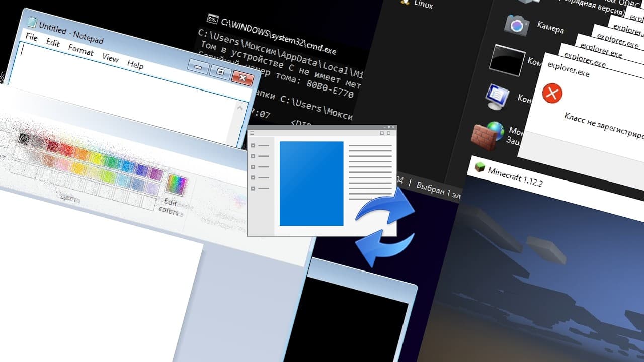Pick the dark red swatch in Paint
The image size is (644, 362).
52,146
